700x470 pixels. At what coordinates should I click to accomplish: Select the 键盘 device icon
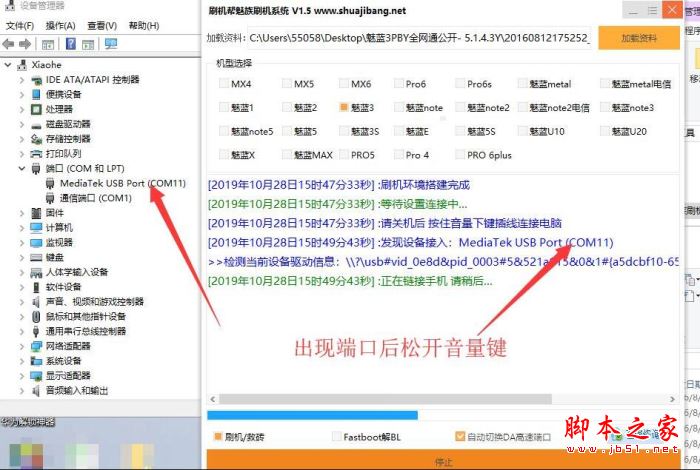coord(37,258)
